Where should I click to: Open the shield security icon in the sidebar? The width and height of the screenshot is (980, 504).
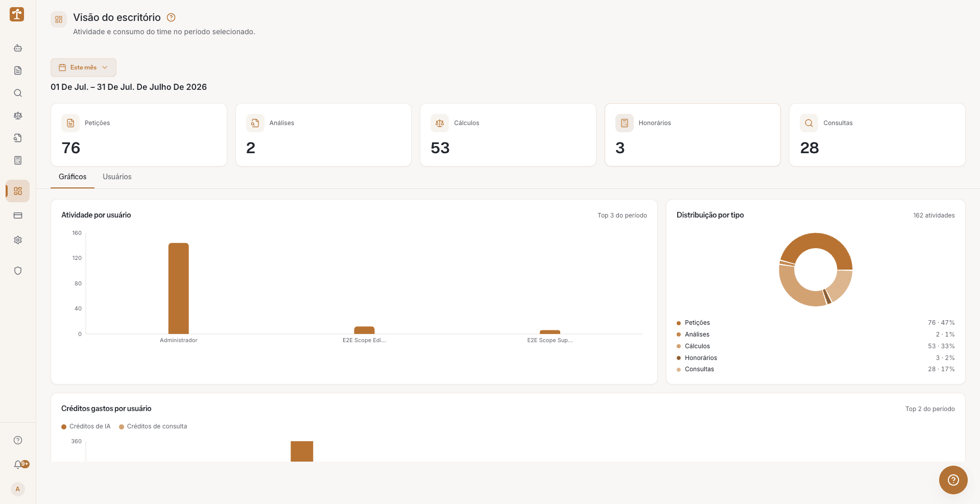pyautogui.click(x=18, y=271)
